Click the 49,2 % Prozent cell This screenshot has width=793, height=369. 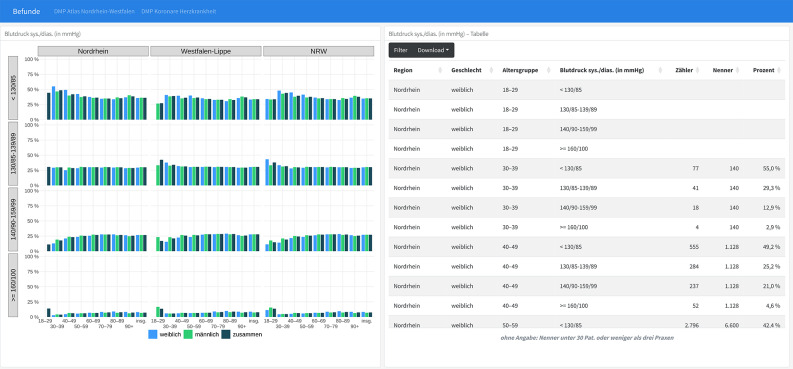(x=771, y=247)
